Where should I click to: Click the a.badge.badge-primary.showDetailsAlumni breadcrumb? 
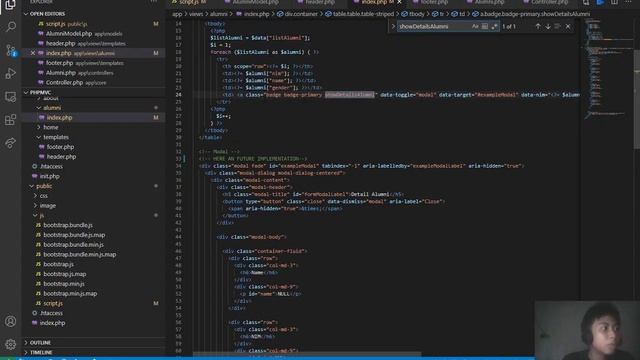535,14
